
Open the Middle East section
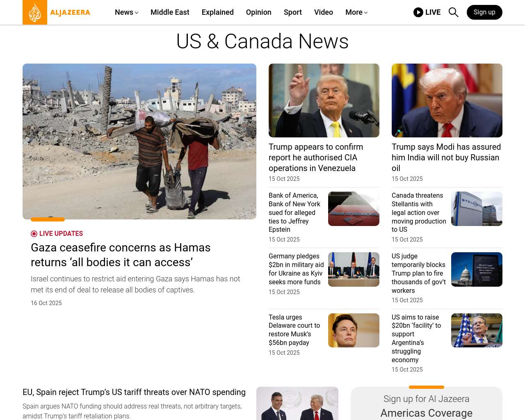pos(170,12)
